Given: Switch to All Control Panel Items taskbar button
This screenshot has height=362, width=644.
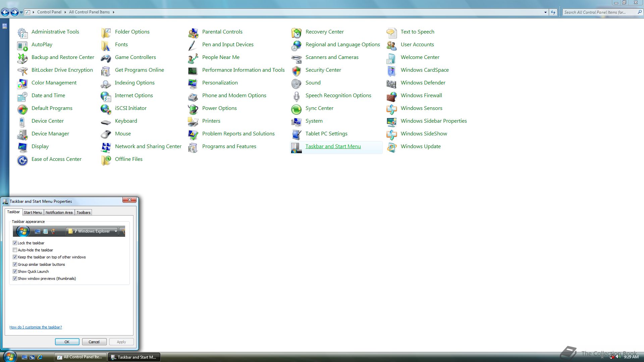Looking at the screenshot, I should coord(80,357).
